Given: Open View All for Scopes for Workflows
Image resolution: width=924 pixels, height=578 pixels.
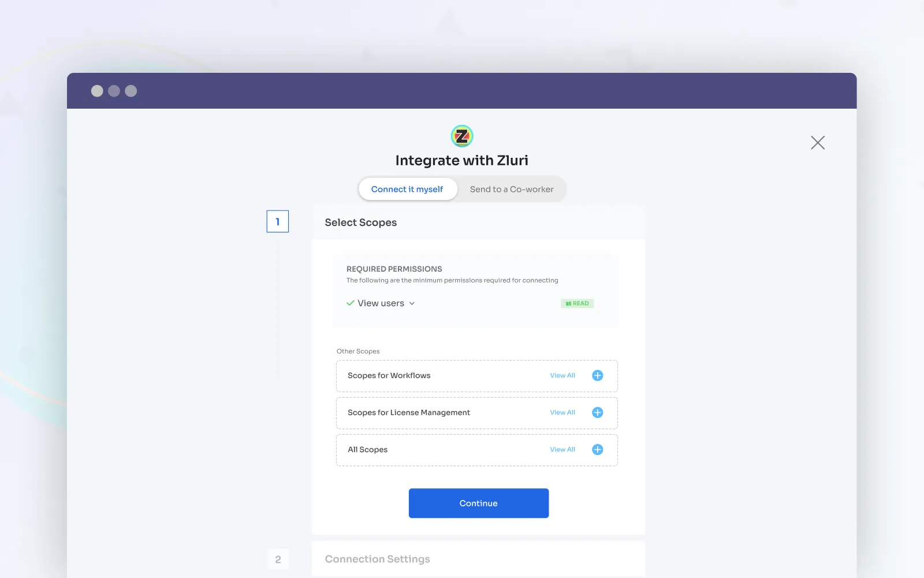Looking at the screenshot, I should tap(562, 376).
